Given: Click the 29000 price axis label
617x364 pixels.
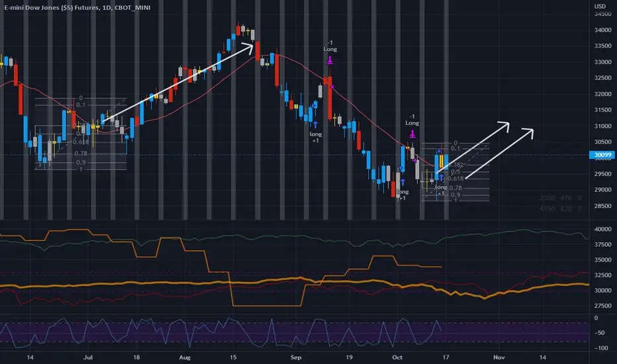Looking at the screenshot, I should [602, 190].
